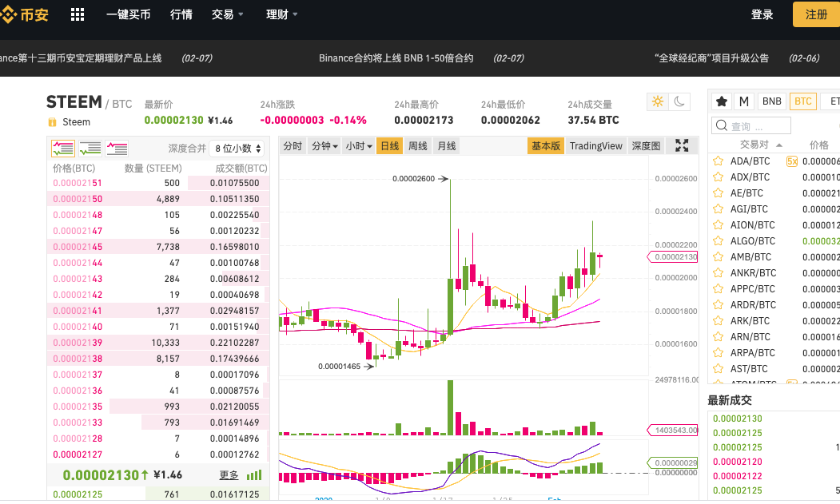The width and height of the screenshot is (840, 504).
Task: Select the 月线 monthly chart interval
Action: pos(446,145)
